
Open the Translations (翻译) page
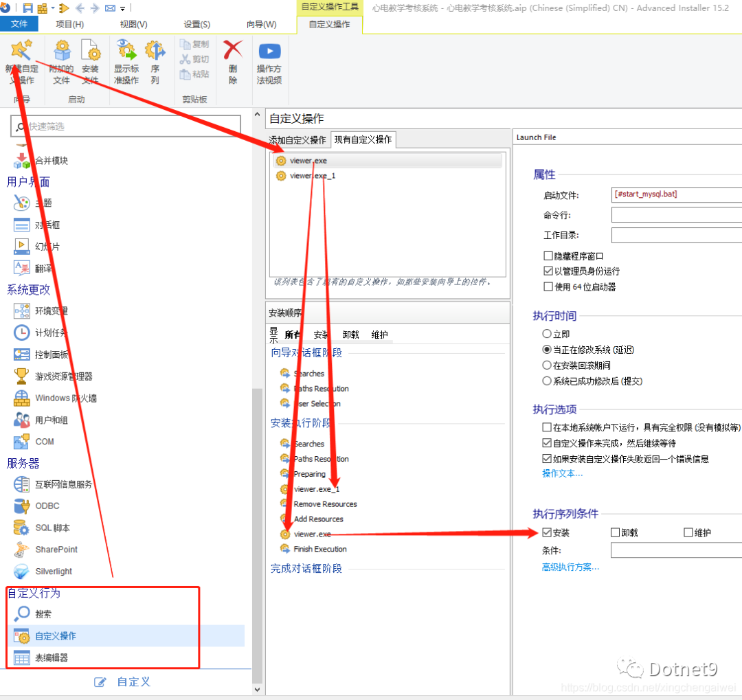tap(33, 269)
